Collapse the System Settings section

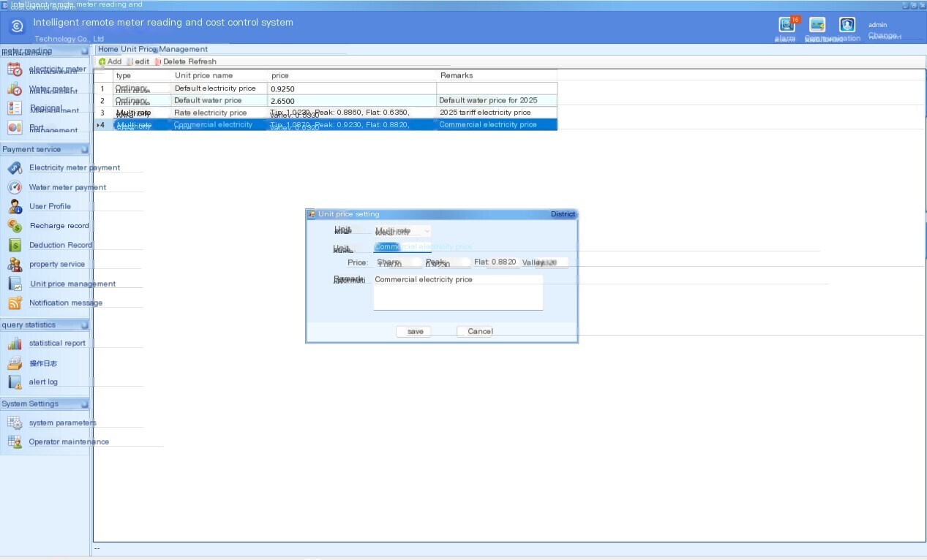(85, 404)
